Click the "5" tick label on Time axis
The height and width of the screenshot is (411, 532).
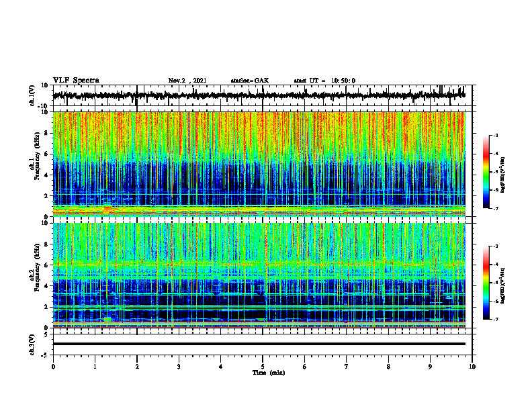coord(263,367)
